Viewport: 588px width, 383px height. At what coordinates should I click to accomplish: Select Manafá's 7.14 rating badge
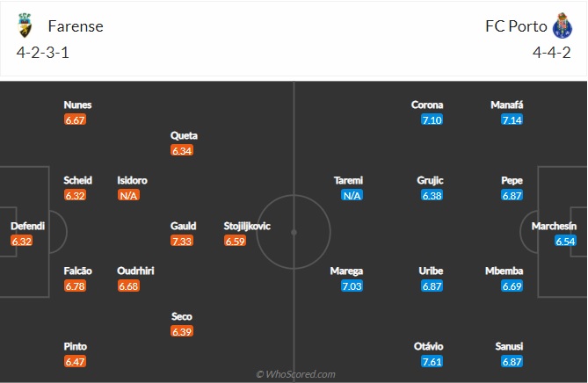512,120
